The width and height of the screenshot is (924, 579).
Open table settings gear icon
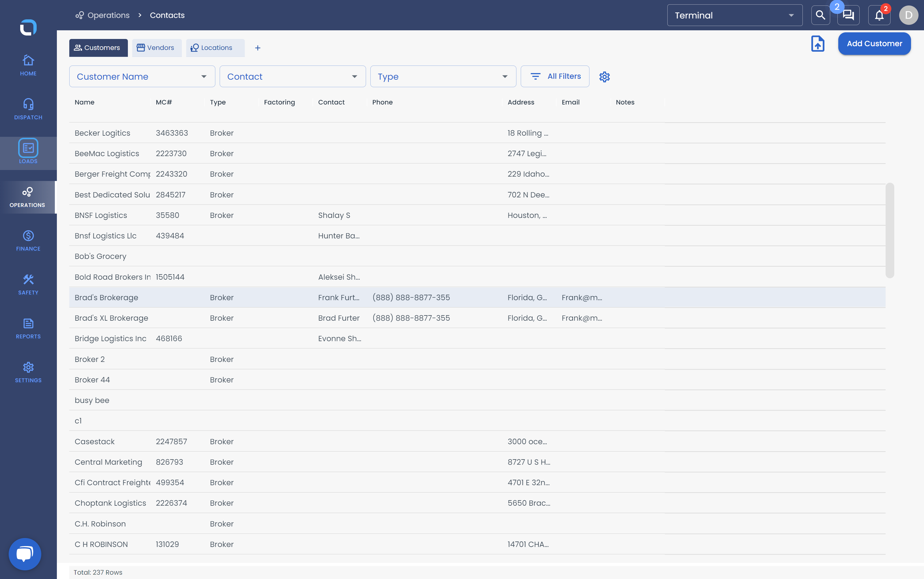click(604, 76)
